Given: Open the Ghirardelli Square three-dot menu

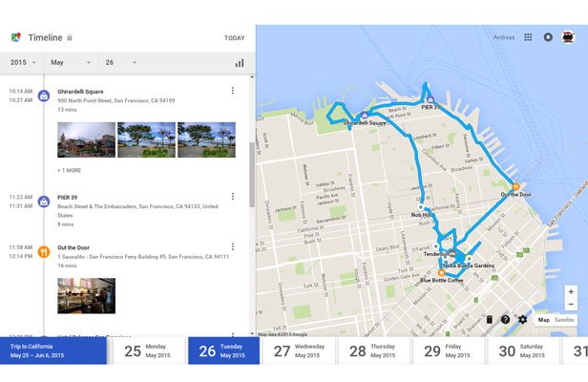Looking at the screenshot, I should pyautogui.click(x=232, y=91).
